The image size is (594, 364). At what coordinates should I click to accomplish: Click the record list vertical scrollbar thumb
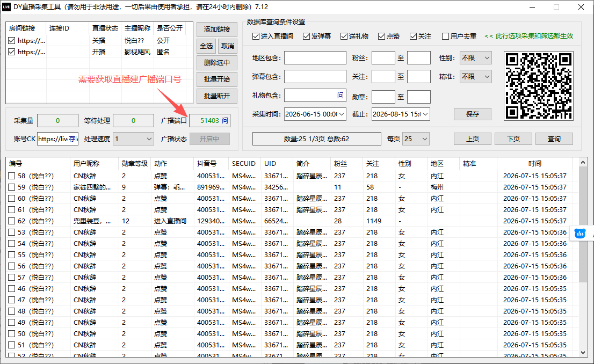click(583, 225)
